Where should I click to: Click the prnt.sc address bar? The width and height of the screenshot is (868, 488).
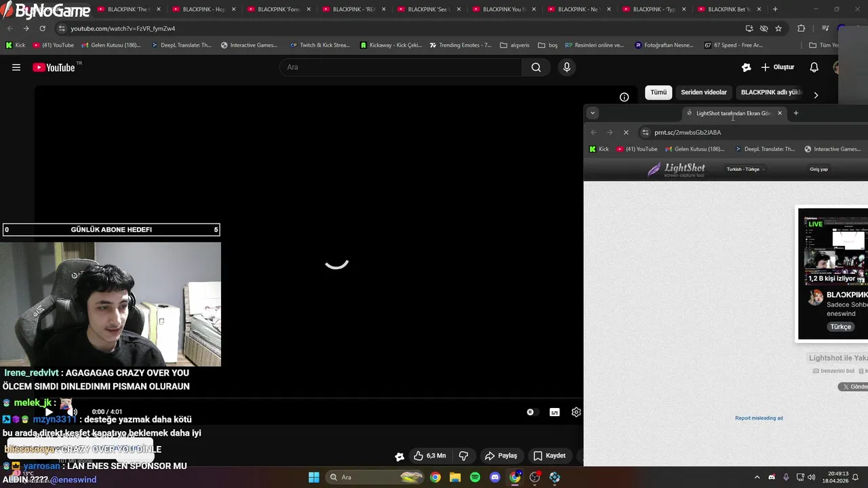click(x=753, y=133)
